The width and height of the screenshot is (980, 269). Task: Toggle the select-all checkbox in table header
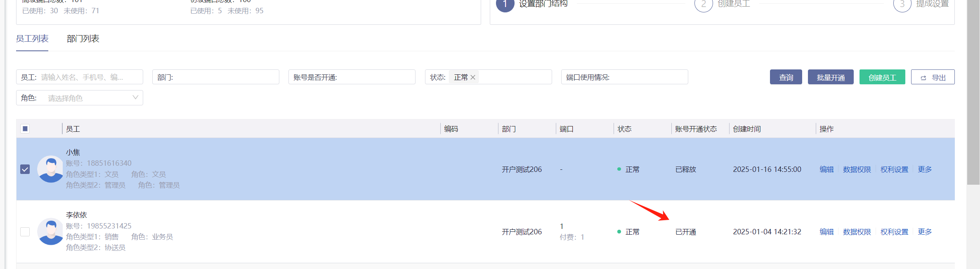(x=25, y=129)
